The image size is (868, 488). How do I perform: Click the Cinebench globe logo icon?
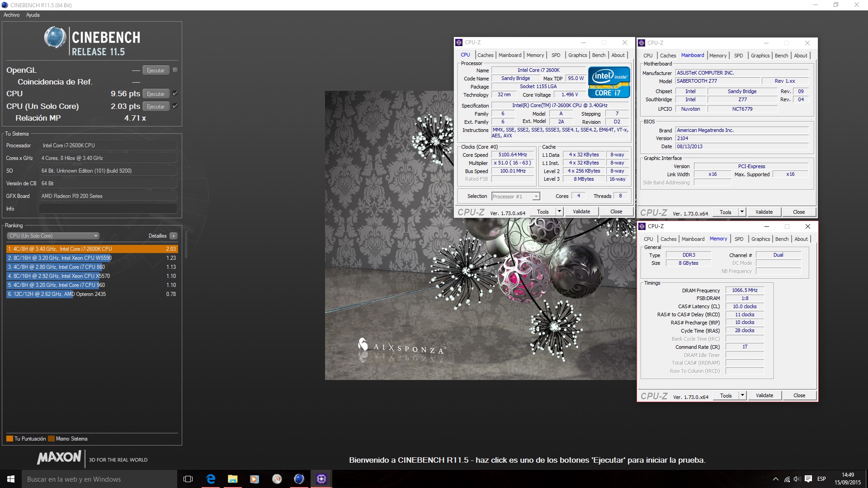click(55, 38)
